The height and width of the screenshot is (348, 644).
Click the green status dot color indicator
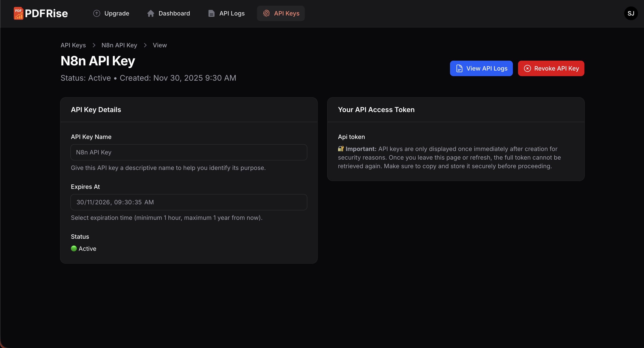point(74,248)
